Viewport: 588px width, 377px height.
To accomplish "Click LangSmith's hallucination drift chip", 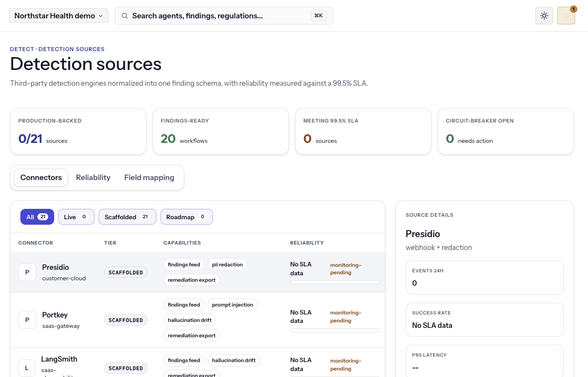I will [x=233, y=360].
